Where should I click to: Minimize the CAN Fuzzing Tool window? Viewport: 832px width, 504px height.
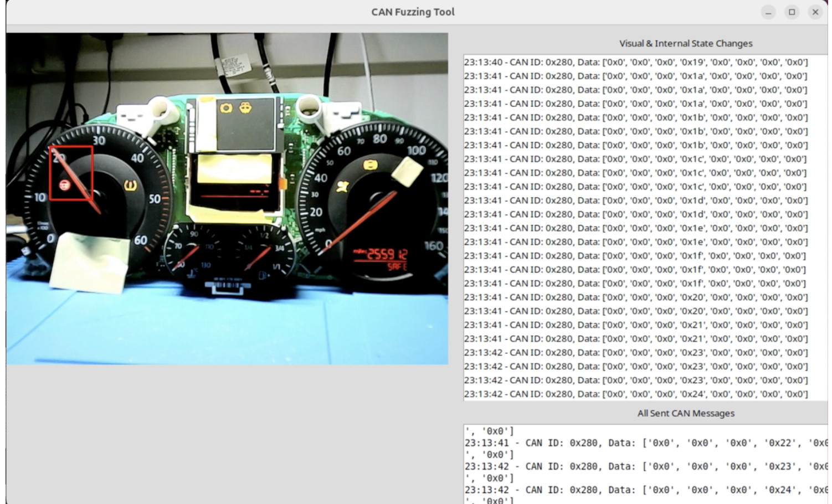[768, 12]
